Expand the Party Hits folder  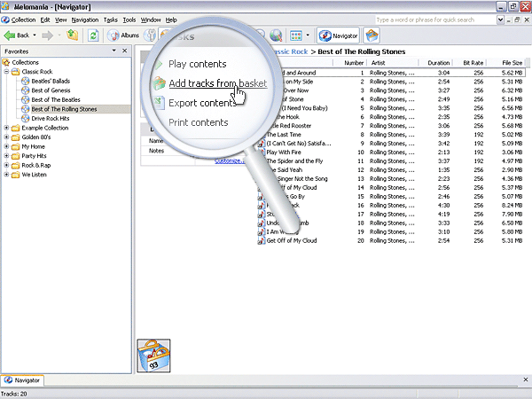tap(6, 156)
